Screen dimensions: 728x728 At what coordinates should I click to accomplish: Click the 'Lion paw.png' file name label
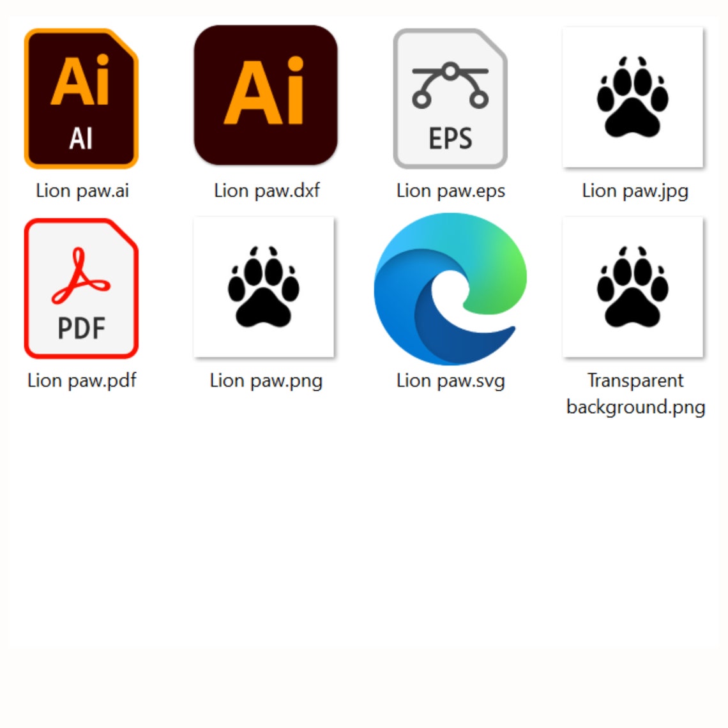click(266, 381)
